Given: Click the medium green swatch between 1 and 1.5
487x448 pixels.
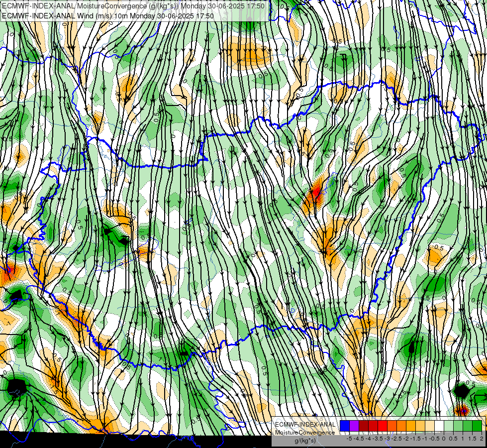Looking at the screenshot, I should (x=468, y=426).
